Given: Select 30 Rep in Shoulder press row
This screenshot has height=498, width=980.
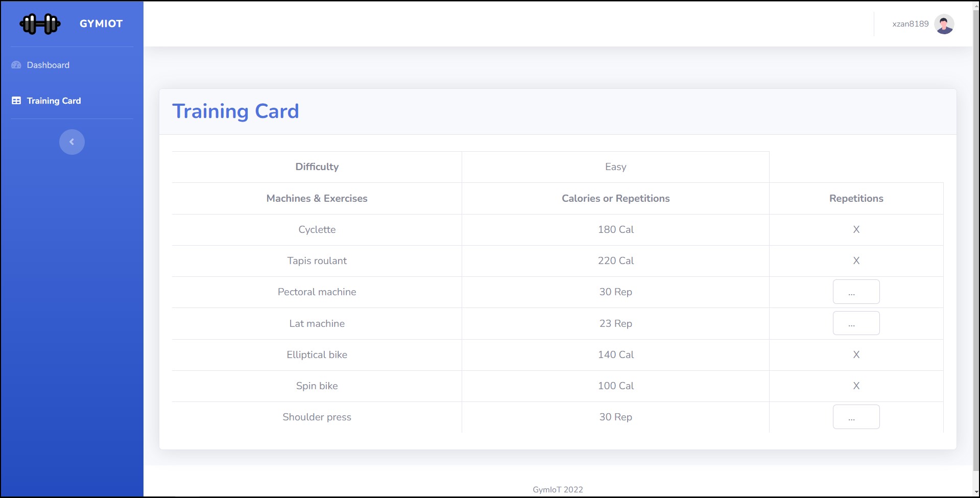Looking at the screenshot, I should tap(615, 417).
